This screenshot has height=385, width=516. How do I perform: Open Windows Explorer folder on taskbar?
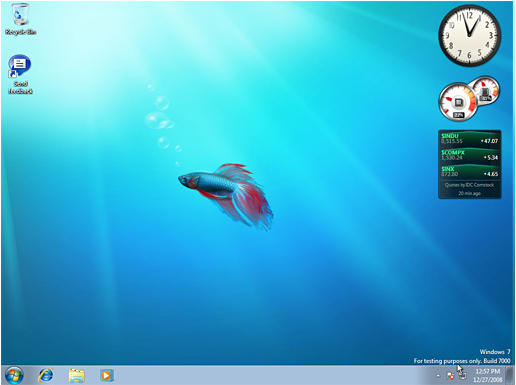pos(76,375)
